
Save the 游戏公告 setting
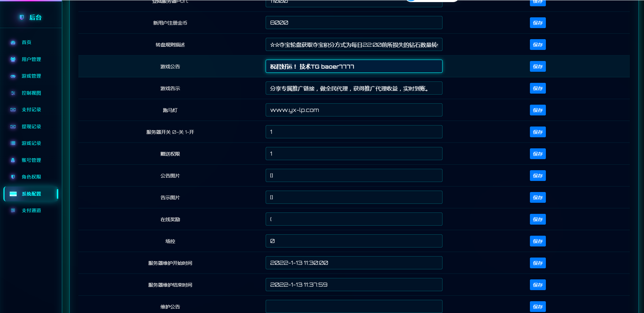538,67
